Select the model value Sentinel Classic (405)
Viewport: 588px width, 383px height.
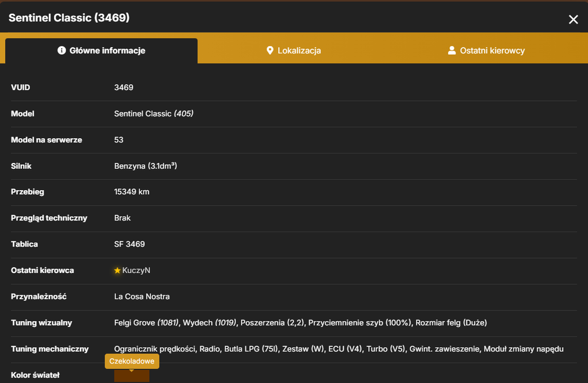153,114
